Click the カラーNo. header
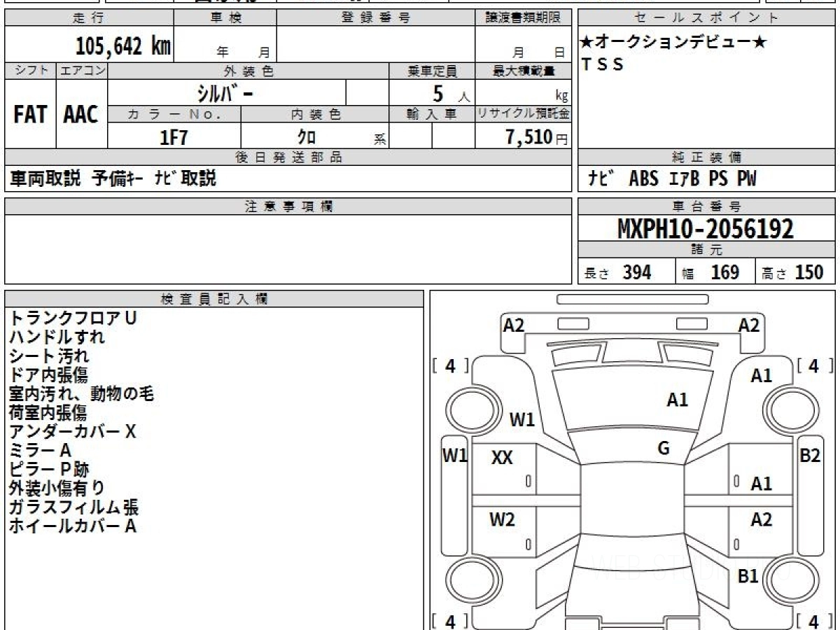840x630 pixels. (174, 114)
